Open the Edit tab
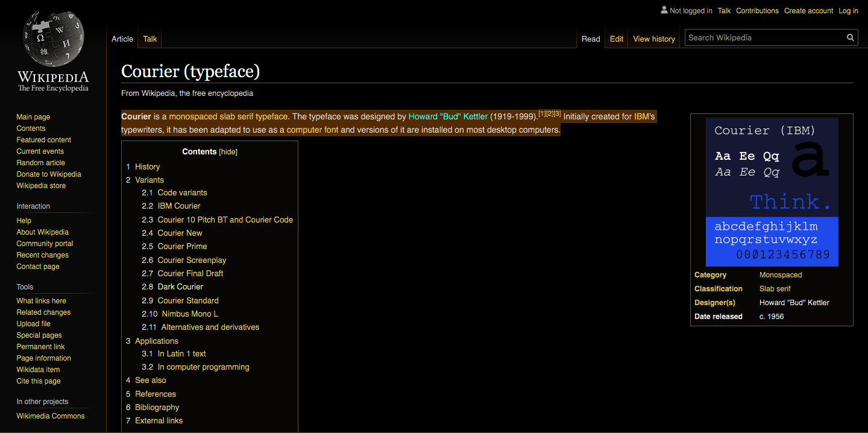 [617, 39]
